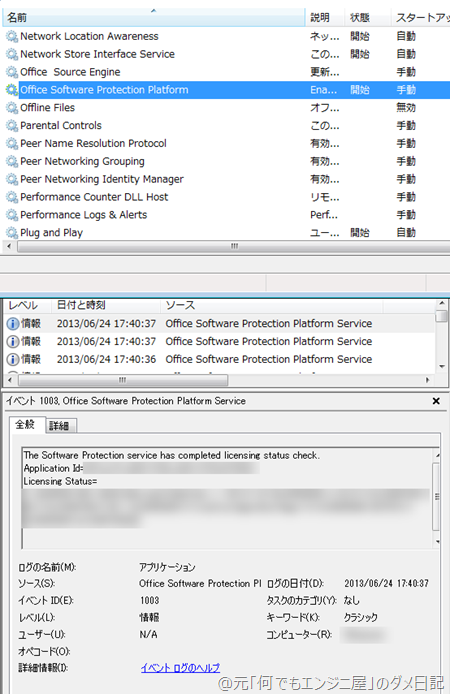Sort services by 説明 column header
The height and width of the screenshot is (694, 450).
tap(325, 17)
